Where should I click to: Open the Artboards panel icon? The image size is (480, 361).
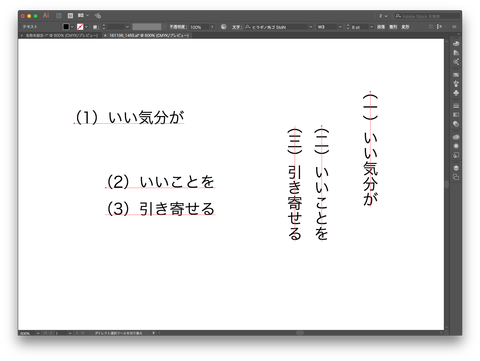click(x=456, y=177)
